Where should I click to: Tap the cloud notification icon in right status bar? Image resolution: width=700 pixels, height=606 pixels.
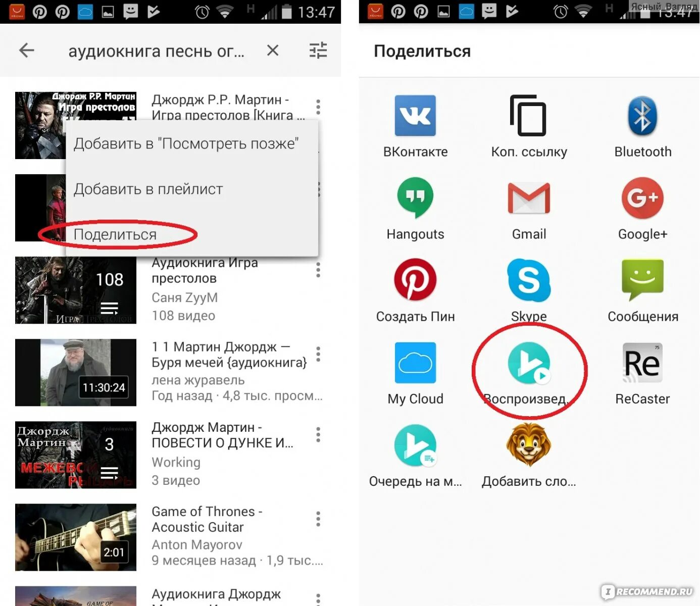click(467, 11)
